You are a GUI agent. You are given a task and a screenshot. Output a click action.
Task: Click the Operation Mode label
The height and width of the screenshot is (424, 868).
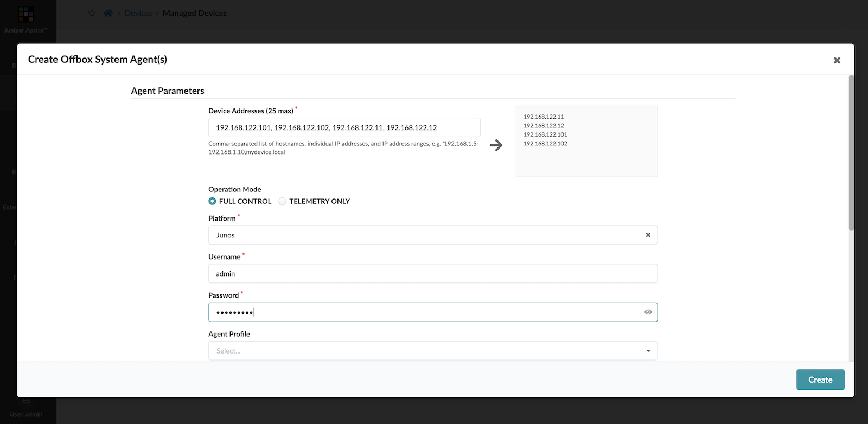(235, 189)
